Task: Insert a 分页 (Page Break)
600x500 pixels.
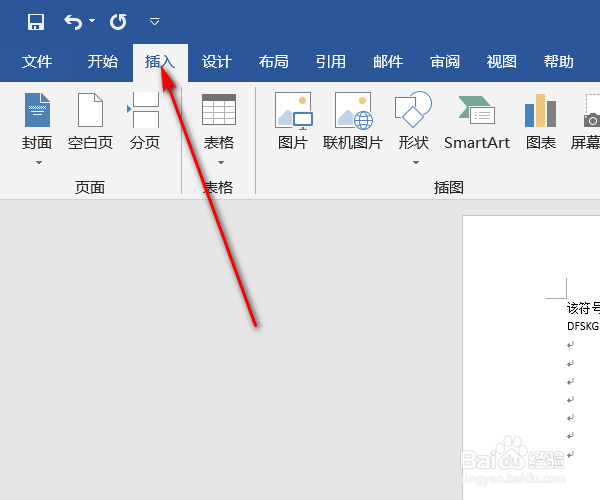Action: pyautogui.click(x=145, y=122)
